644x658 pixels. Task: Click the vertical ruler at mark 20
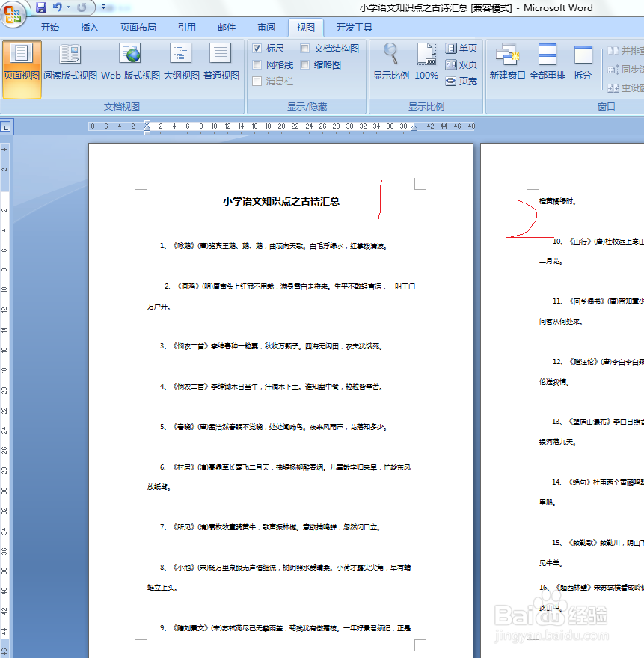[4, 390]
